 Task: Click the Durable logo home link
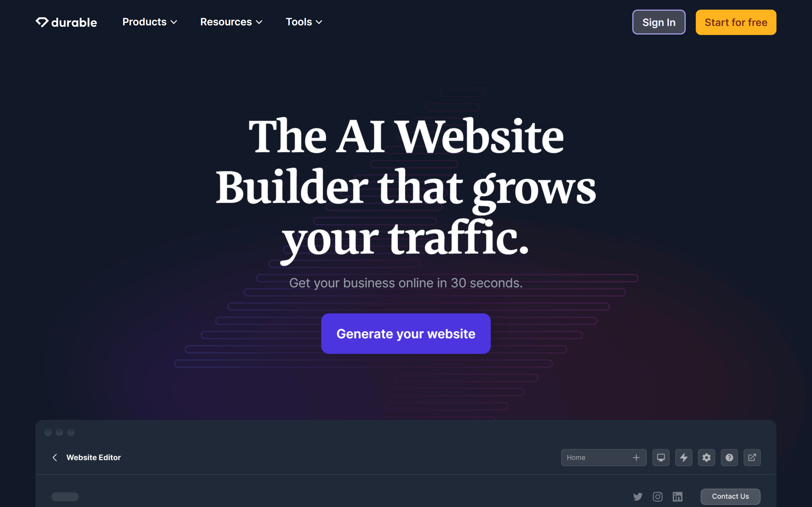pyautogui.click(x=65, y=22)
